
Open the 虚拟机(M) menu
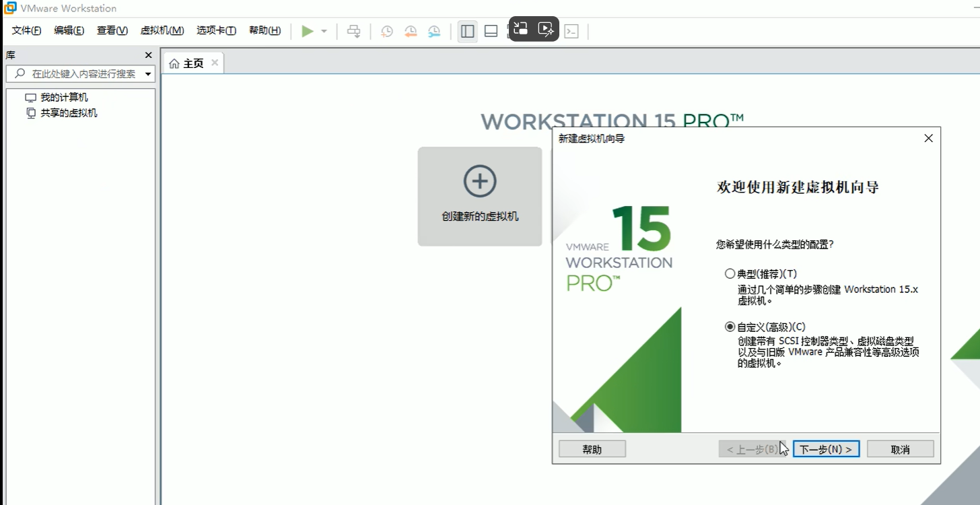pos(162,30)
